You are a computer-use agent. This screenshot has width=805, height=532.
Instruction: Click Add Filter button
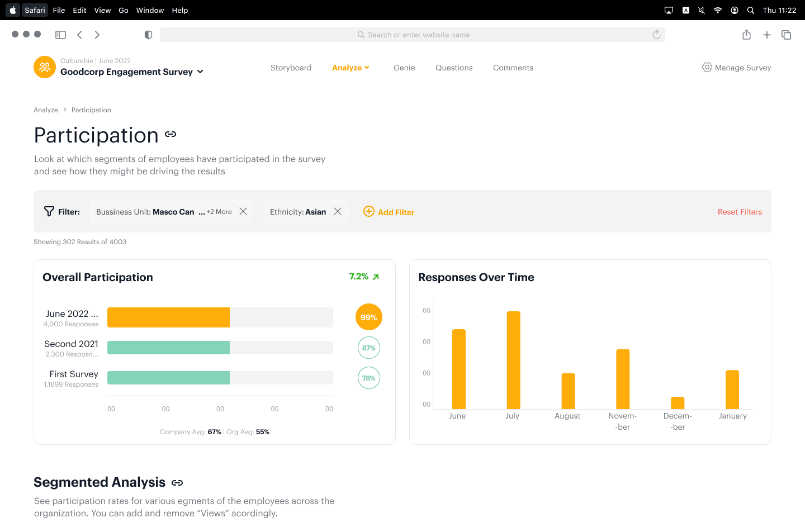389,212
